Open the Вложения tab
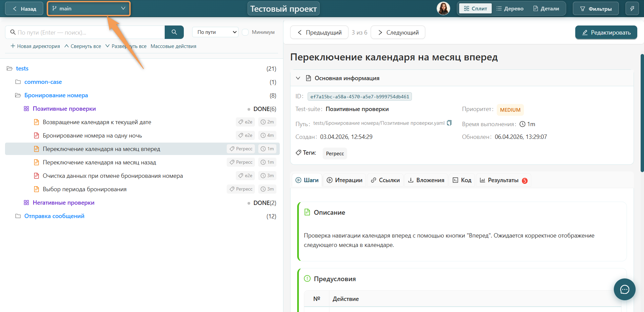 coord(426,180)
